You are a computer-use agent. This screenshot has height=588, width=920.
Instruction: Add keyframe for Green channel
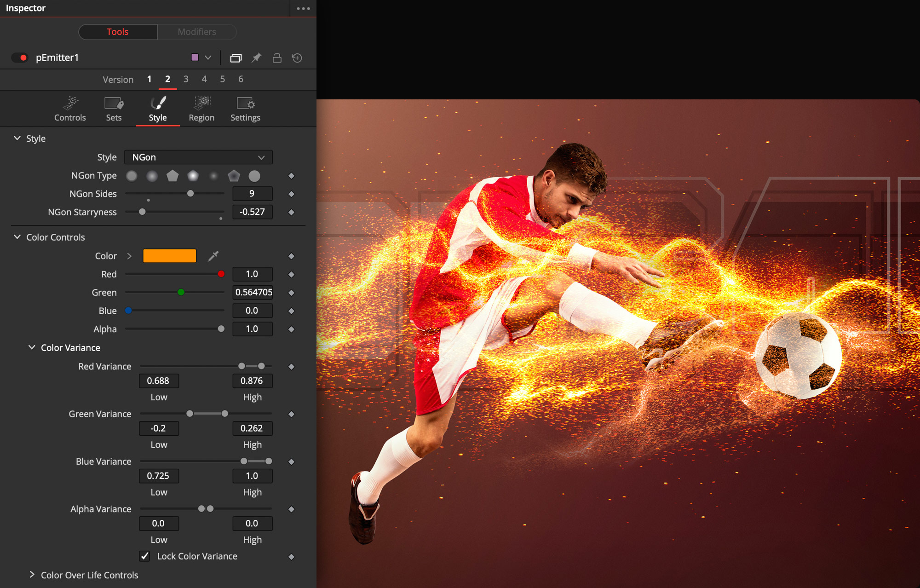point(291,293)
